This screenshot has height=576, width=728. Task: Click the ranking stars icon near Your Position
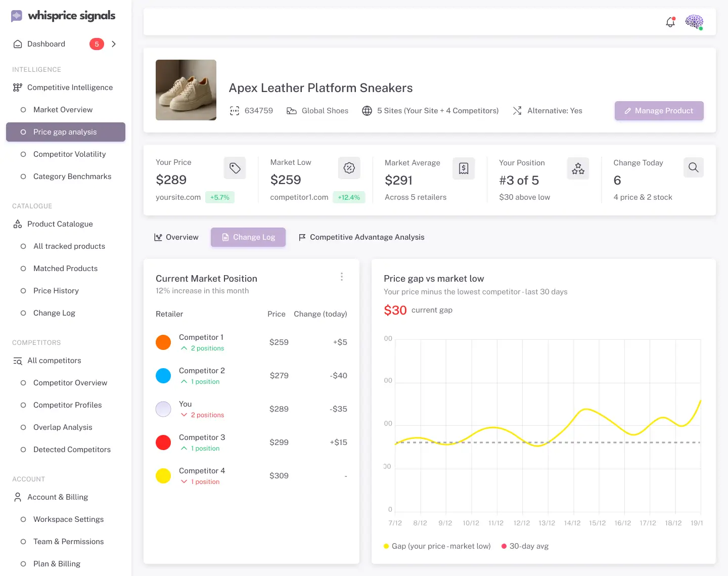(578, 168)
